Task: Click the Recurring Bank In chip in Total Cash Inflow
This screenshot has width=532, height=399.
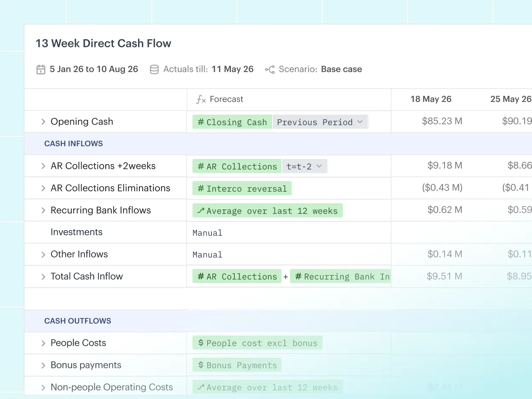Action: 341,276
